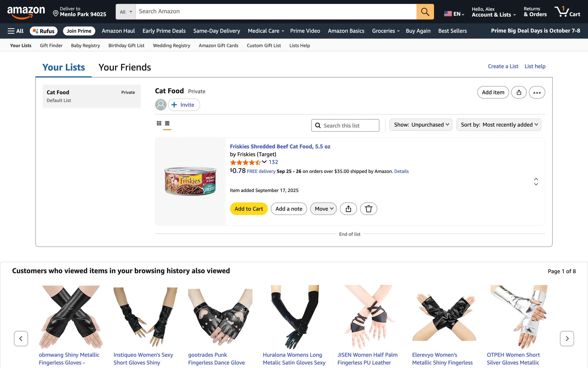Screen dimensions: 588x368
Task: Switch to Your Friends tab
Action: point(125,67)
